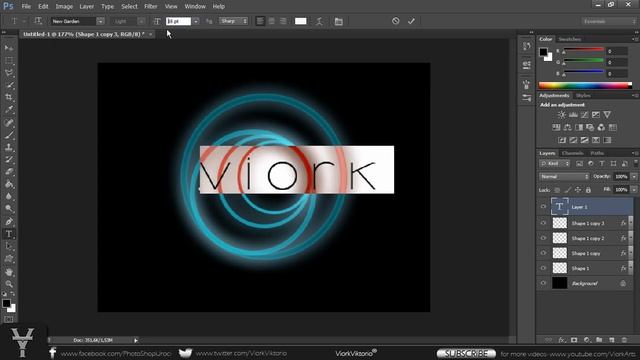Switch to the Paths tab
Screen dimensions: 640x360
tap(597, 153)
